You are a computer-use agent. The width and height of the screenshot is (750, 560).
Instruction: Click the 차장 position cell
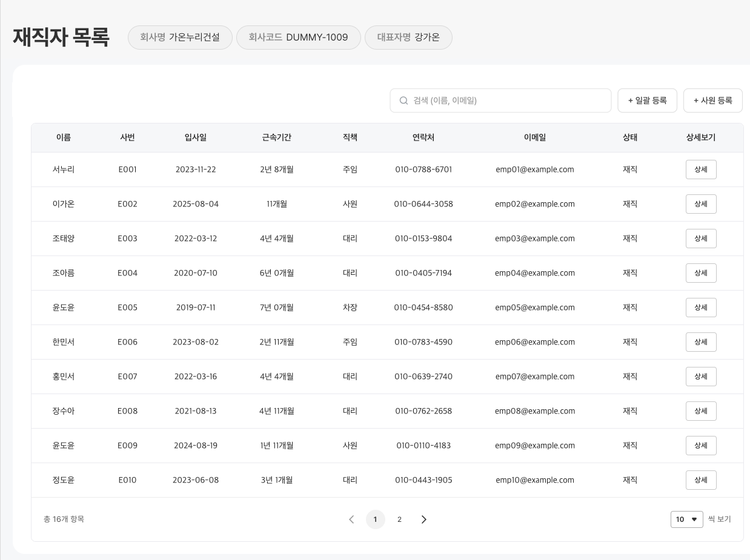click(x=350, y=308)
